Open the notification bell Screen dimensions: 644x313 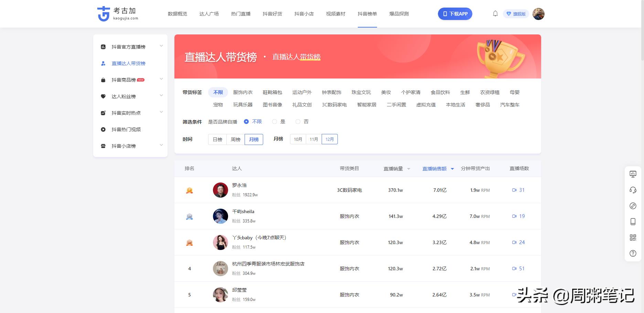[x=495, y=14]
